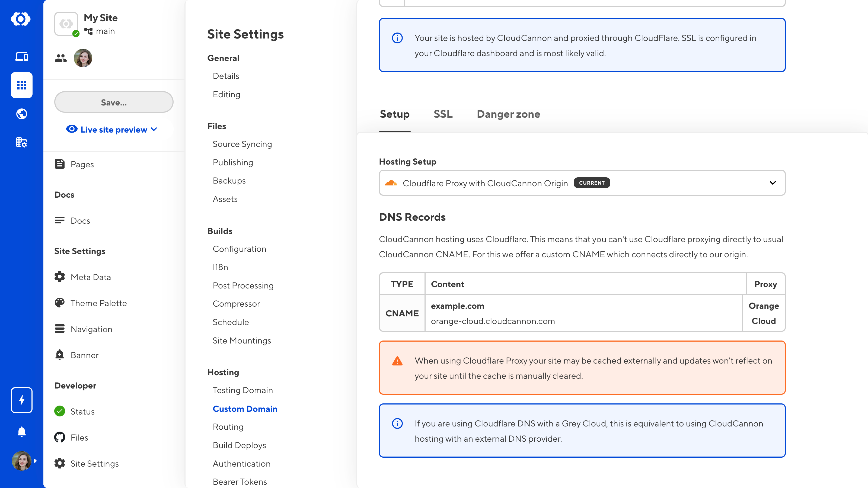Click Save button in left panel

tap(113, 102)
